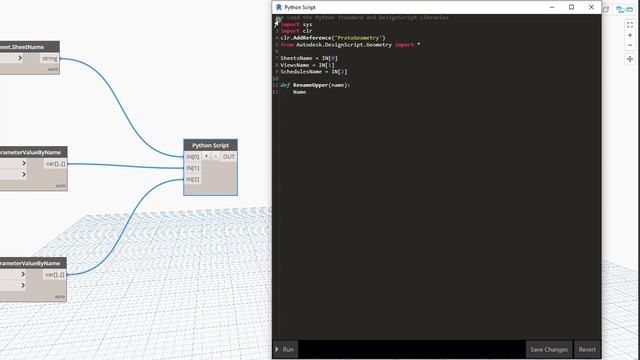640x360 pixels.
Task: Click the IN[2] port on Python Script node
Action: [193, 180]
